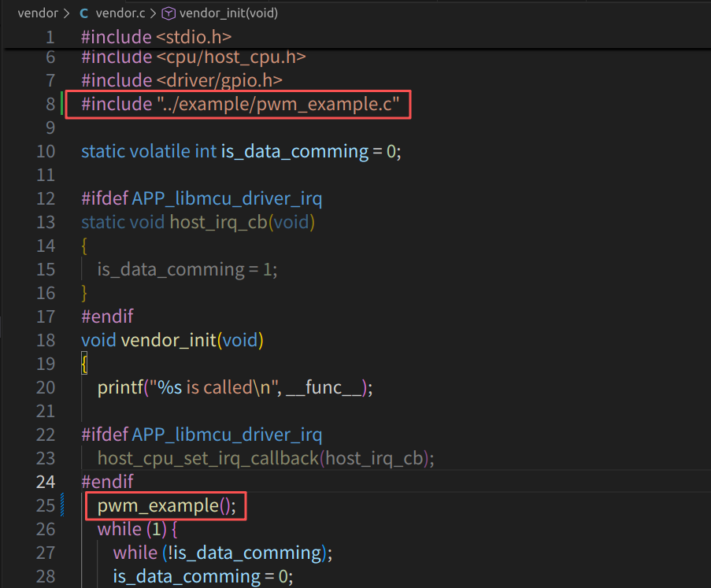Image resolution: width=711 pixels, height=588 pixels.
Task: Click the green added-line marker at line 8
Action: coord(61,104)
